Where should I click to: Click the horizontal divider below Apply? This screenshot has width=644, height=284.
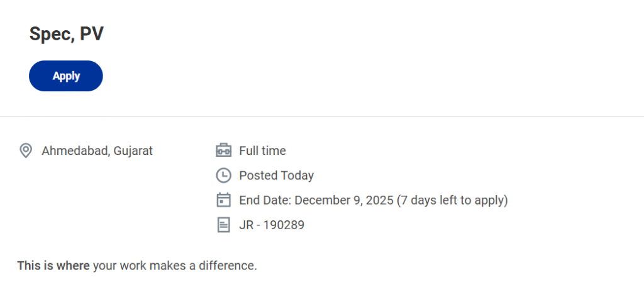click(322, 116)
